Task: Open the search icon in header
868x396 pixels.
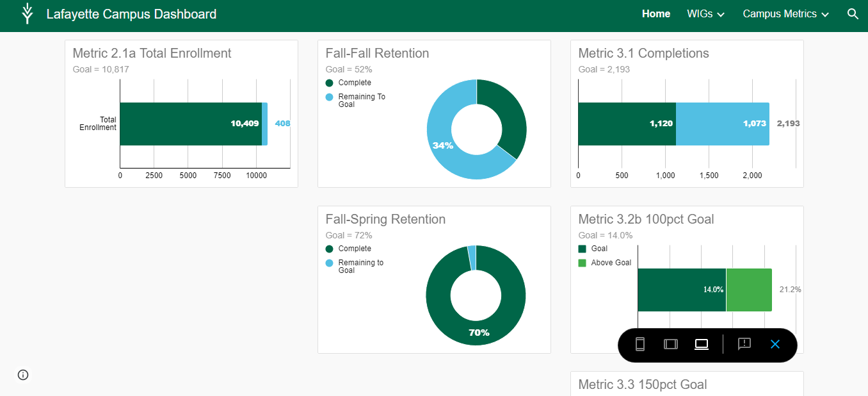Action: point(853,13)
